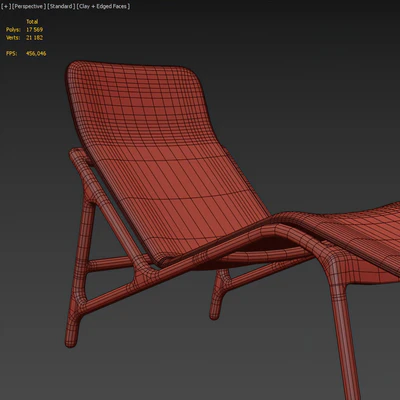The image size is (400, 400).
Task: Open the [+] viewport general menu
Action: coord(6,6)
